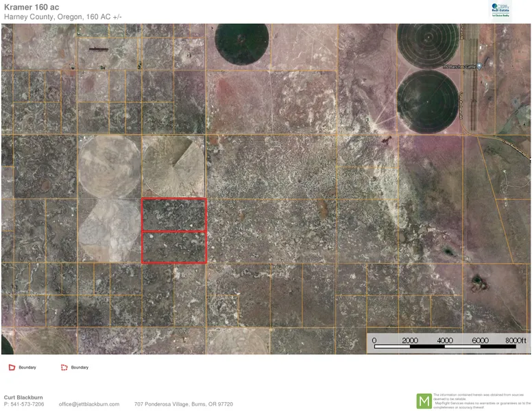Click the solid red Boundary legend icon
532x411 pixels.
11,368
